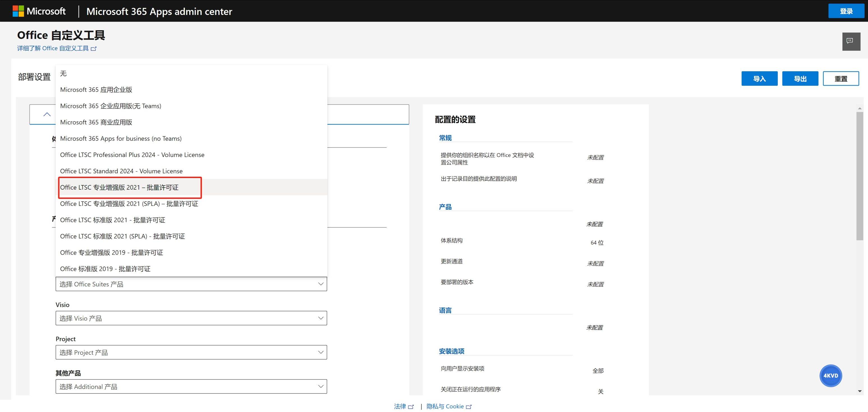Viewport: 868px width, 412px height.
Task: Select Office LTSC Standard 2024 - Volume License
Action: (121, 171)
